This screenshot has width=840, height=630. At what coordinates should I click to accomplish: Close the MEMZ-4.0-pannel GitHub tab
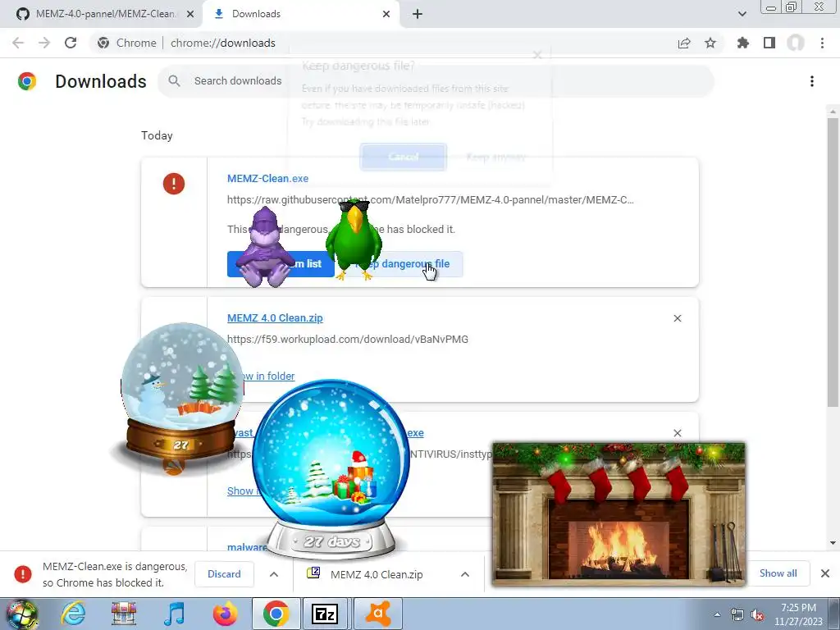(190, 14)
